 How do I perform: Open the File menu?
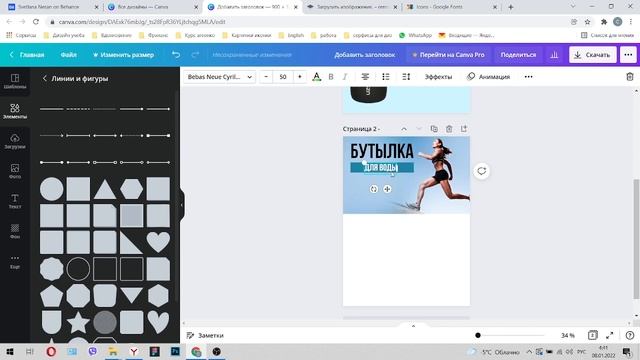click(69, 55)
